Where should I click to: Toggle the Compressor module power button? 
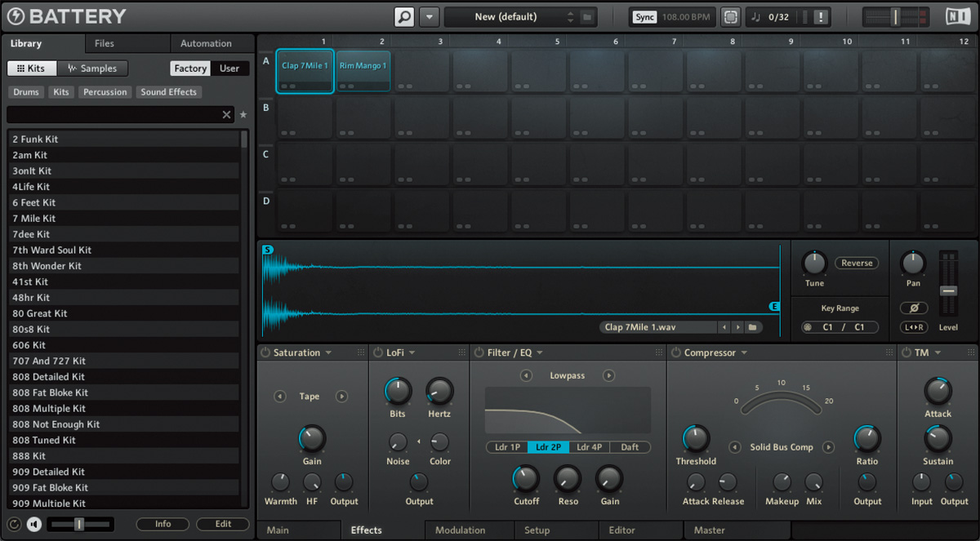pos(675,353)
